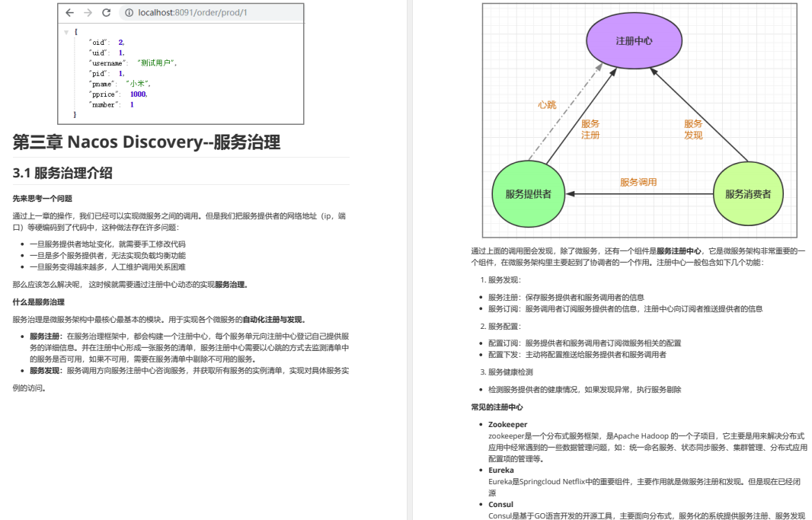This screenshot has height=520, width=812.
Task: Click the green 服务提供者 circle
Action: click(x=528, y=194)
